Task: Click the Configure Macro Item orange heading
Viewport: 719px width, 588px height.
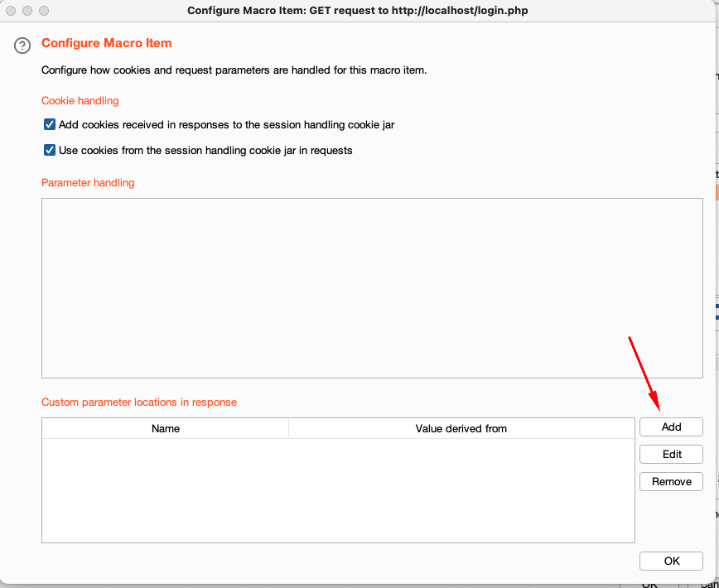Action: tap(106, 43)
